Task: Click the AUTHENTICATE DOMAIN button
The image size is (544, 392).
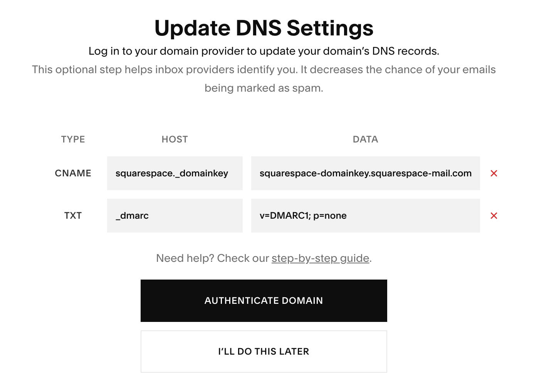Action: coord(264,301)
